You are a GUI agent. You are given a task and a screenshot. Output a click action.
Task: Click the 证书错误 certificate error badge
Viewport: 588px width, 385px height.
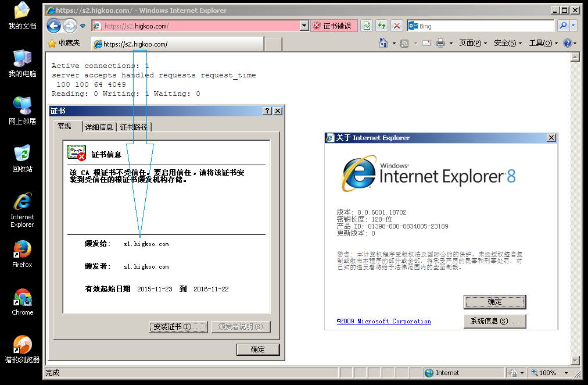332,26
